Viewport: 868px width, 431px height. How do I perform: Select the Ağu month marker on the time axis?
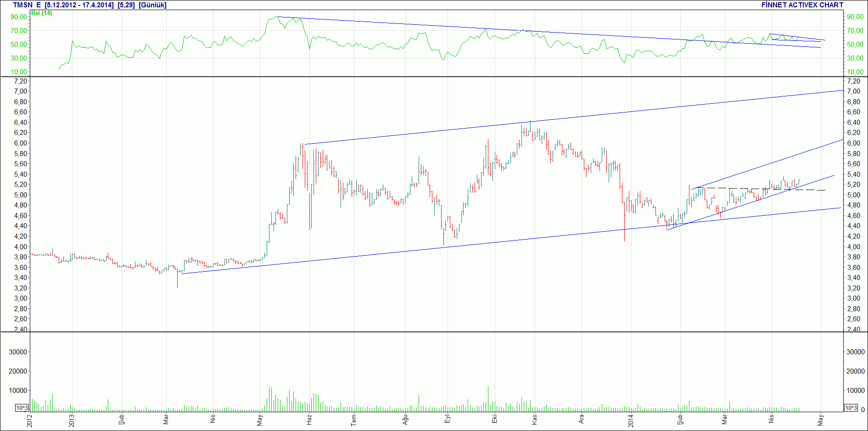pyautogui.click(x=405, y=420)
